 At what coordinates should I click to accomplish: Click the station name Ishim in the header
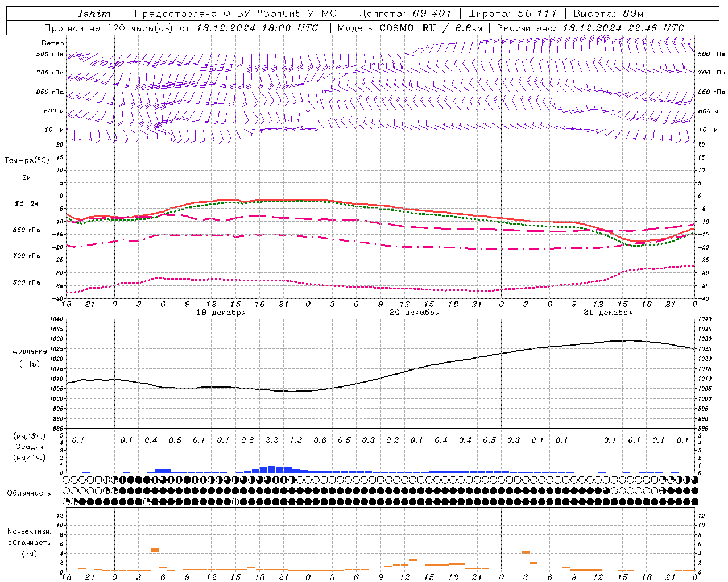(x=95, y=14)
